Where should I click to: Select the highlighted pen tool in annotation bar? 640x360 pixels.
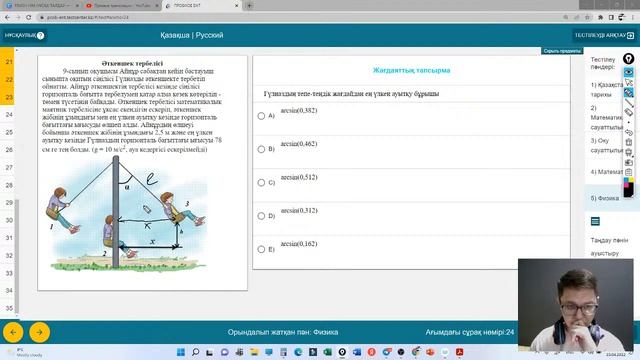click(x=629, y=93)
